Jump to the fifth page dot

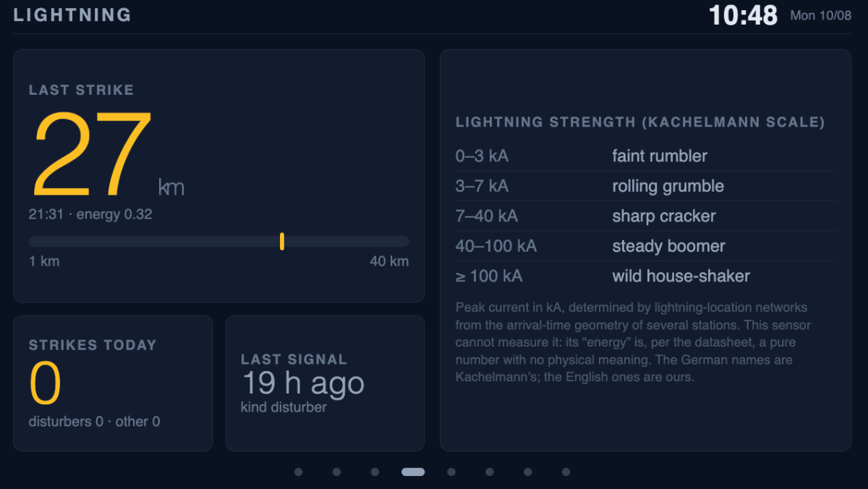tap(451, 472)
